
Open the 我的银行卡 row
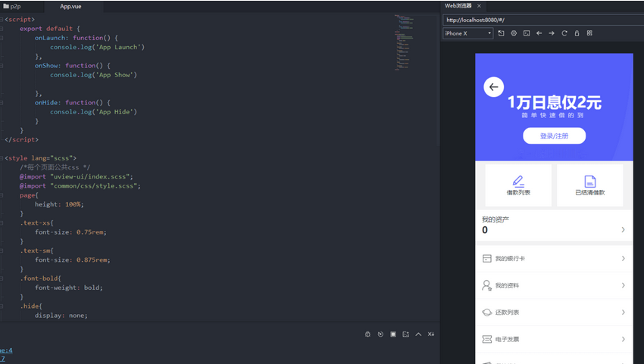[554, 259]
